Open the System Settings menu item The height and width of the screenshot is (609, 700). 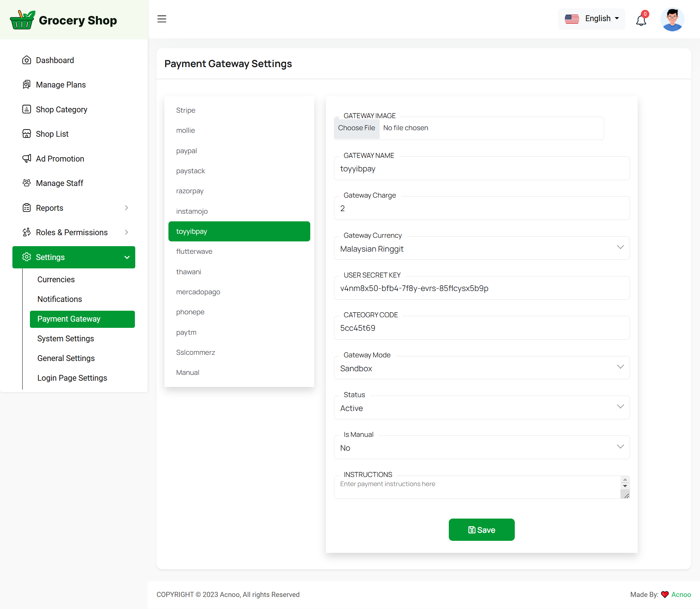pyautogui.click(x=66, y=338)
